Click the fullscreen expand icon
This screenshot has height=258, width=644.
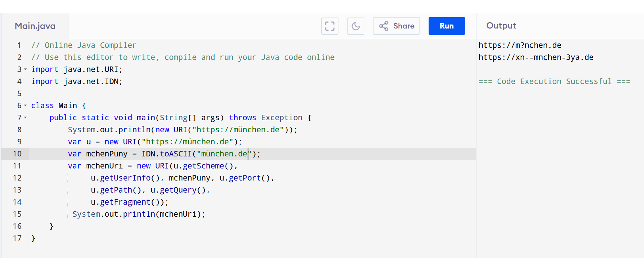click(x=330, y=26)
